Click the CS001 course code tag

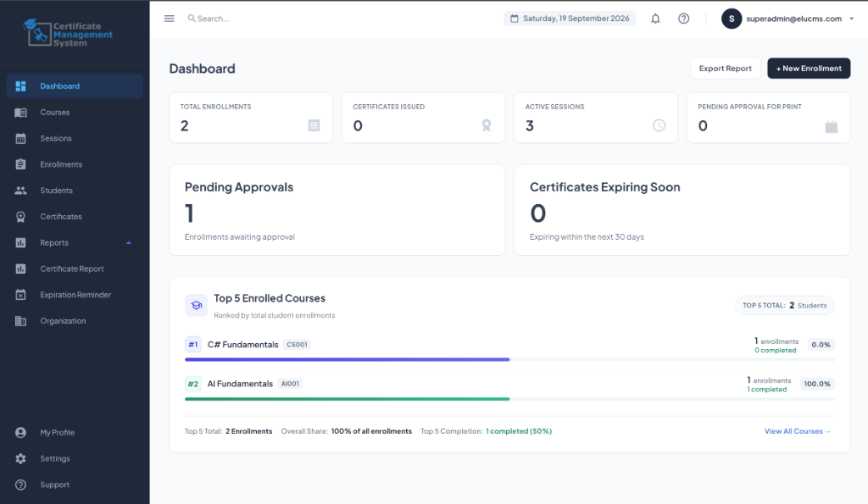pyautogui.click(x=298, y=345)
